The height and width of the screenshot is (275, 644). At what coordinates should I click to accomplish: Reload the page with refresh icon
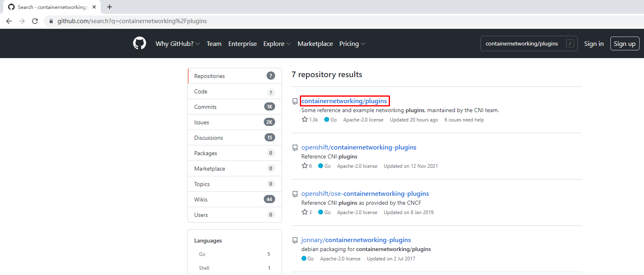click(35, 21)
